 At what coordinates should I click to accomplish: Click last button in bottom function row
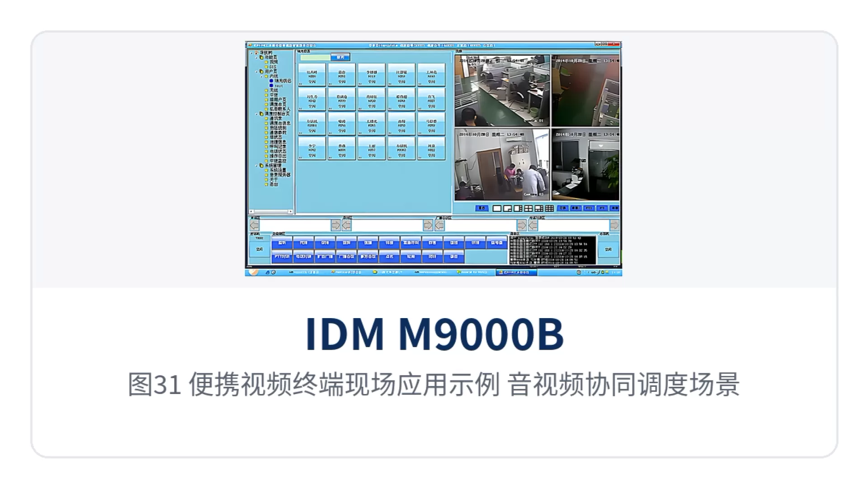[454, 256]
